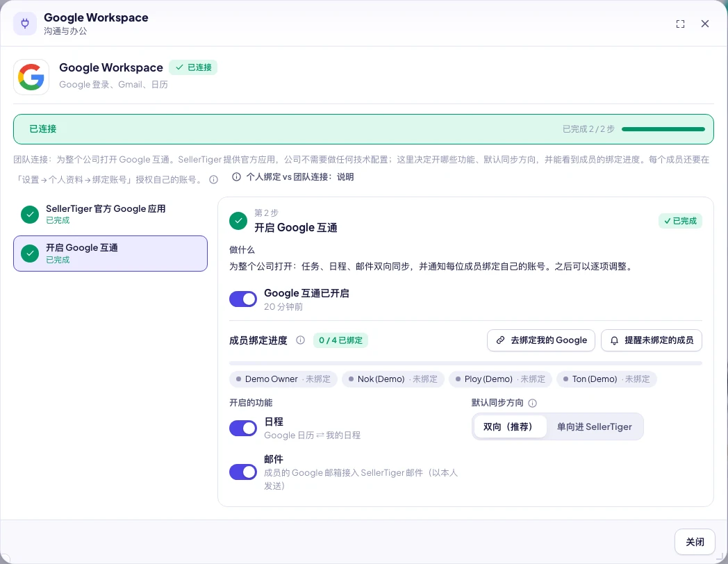Expand dialog with the fullscreen icon
Image resolution: width=728 pixels, height=564 pixels.
point(680,24)
